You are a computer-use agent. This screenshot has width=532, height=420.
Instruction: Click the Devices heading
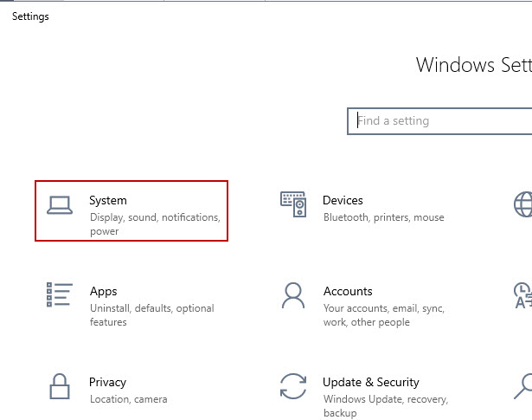(x=343, y=200)
